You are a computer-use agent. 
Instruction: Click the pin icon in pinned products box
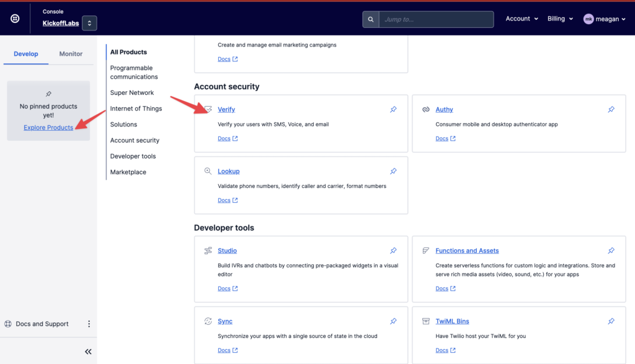click(48, 94)
